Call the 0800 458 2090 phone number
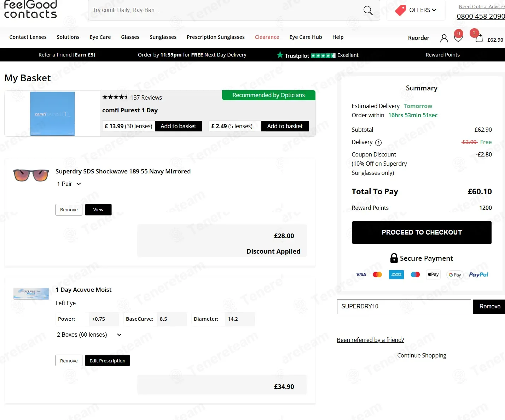 click(481, 16)
